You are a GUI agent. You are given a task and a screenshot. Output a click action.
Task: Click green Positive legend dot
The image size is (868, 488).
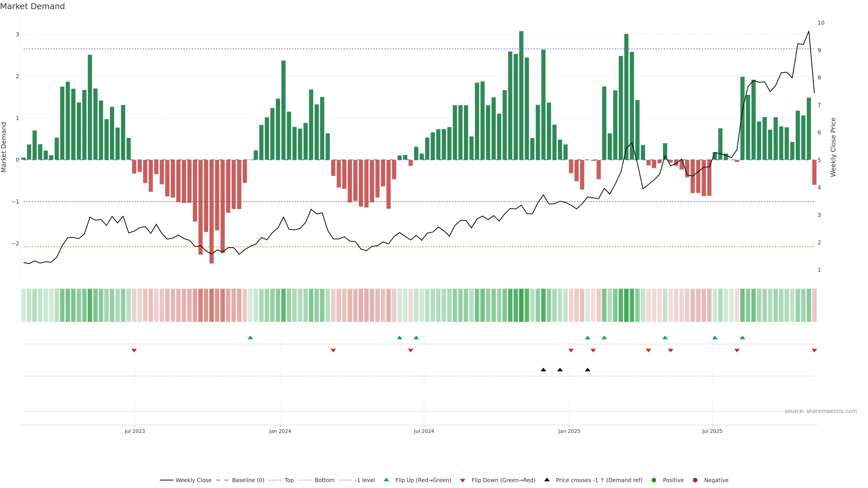point(654,480)
